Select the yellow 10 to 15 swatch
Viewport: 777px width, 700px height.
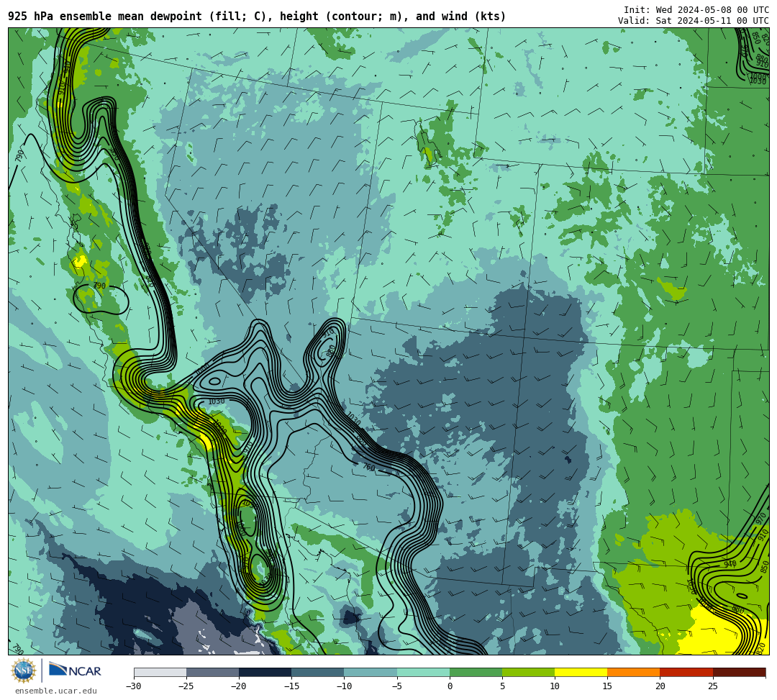pyautogui.click(x=581, y=672)
